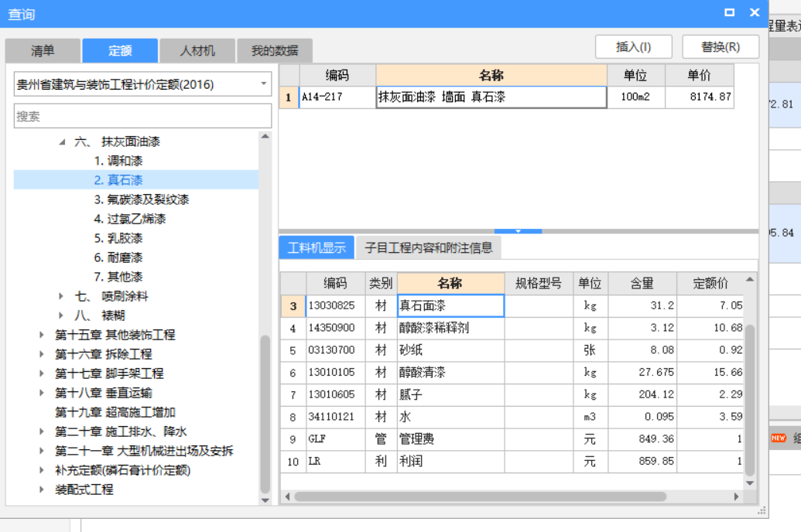801x532 pixels.
Task: Select tree item 7. 其他漆
Action: [118, 277]
